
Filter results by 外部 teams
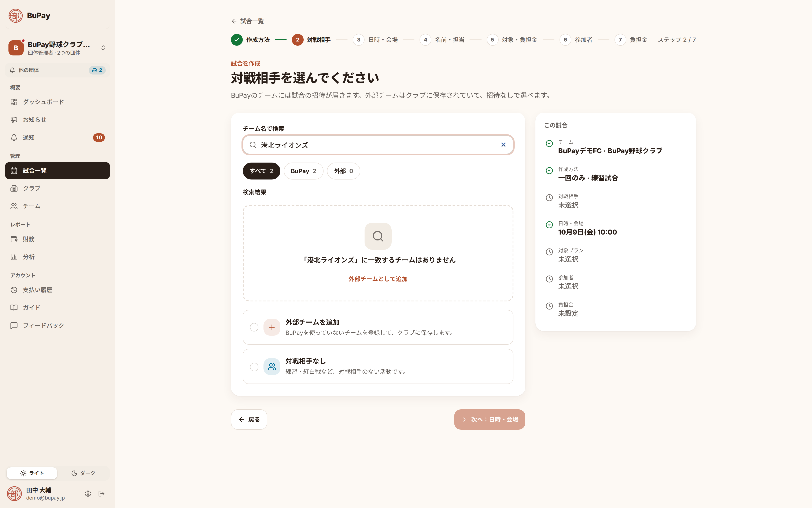tap(343, 171)
